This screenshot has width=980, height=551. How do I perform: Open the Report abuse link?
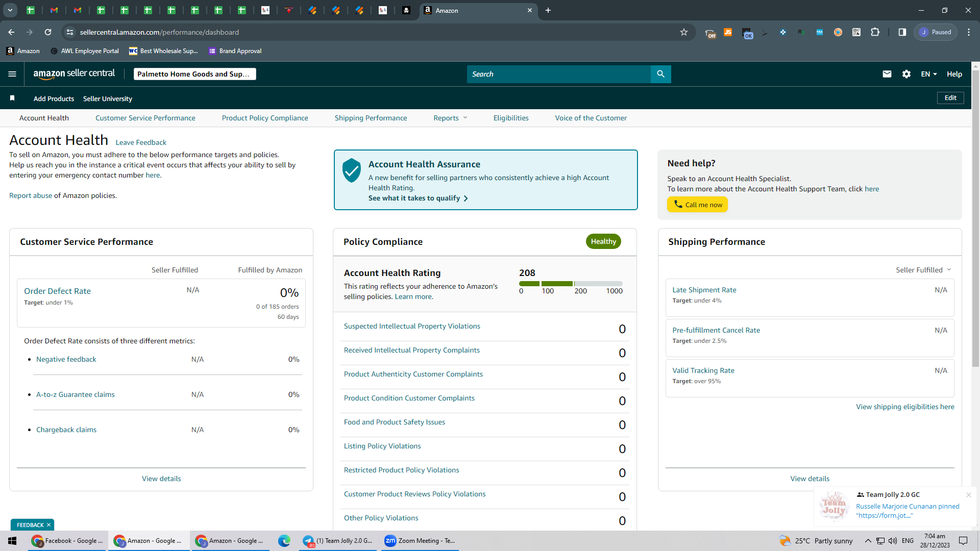(x=31, y=195)
